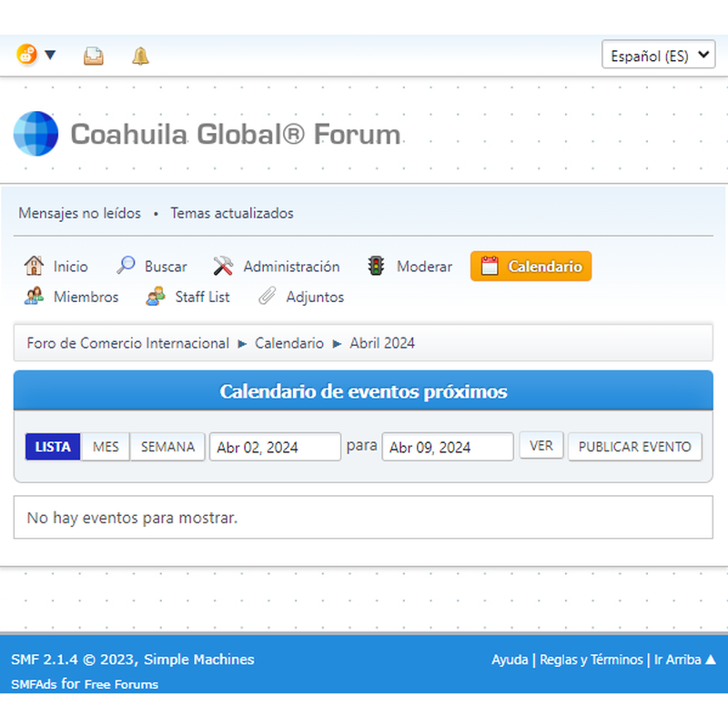Viewport: 728px width, 728px height.
Task: Click the Adjuntos paperclip icon
Action: tap(267, 297)
